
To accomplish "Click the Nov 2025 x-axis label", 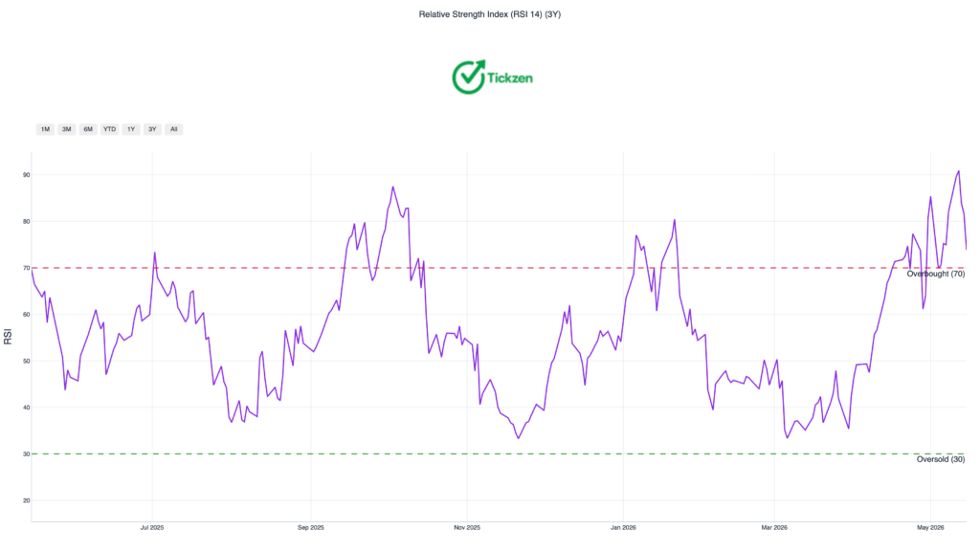I will tap(467, 528).
